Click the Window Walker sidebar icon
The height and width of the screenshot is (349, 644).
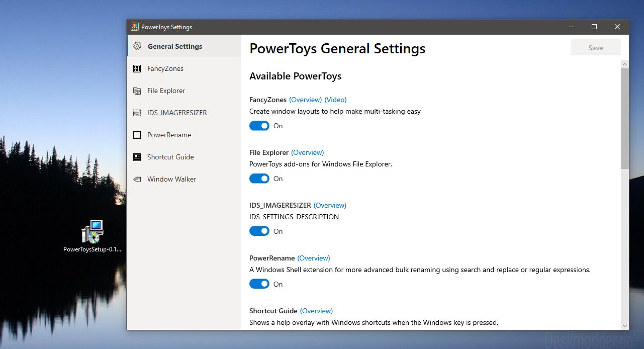(137, 179)
